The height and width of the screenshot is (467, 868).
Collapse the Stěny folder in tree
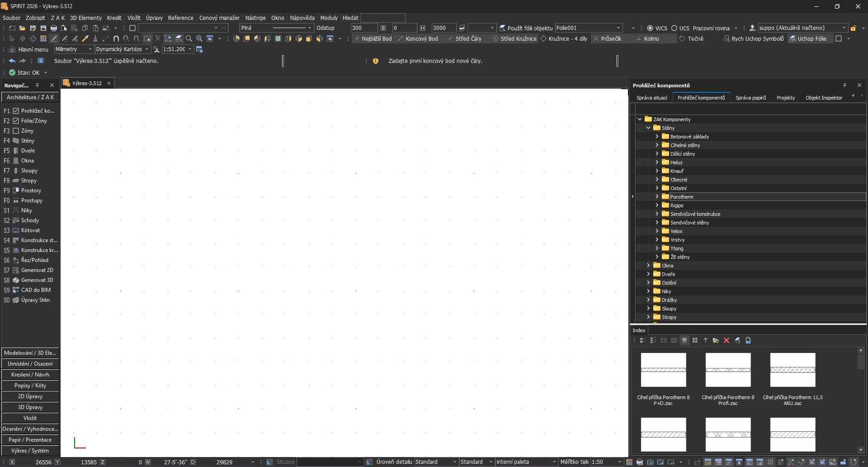click(648, 128)
